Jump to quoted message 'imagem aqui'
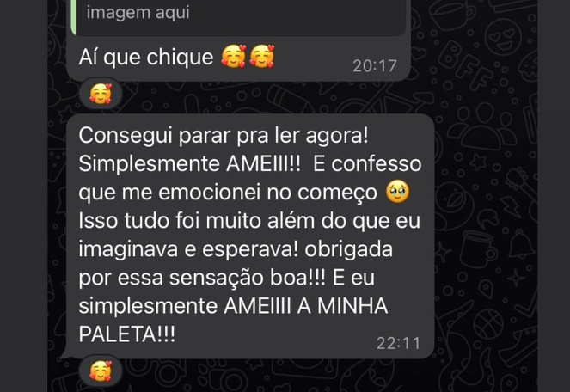570x392 pixels. click(138, 13)
